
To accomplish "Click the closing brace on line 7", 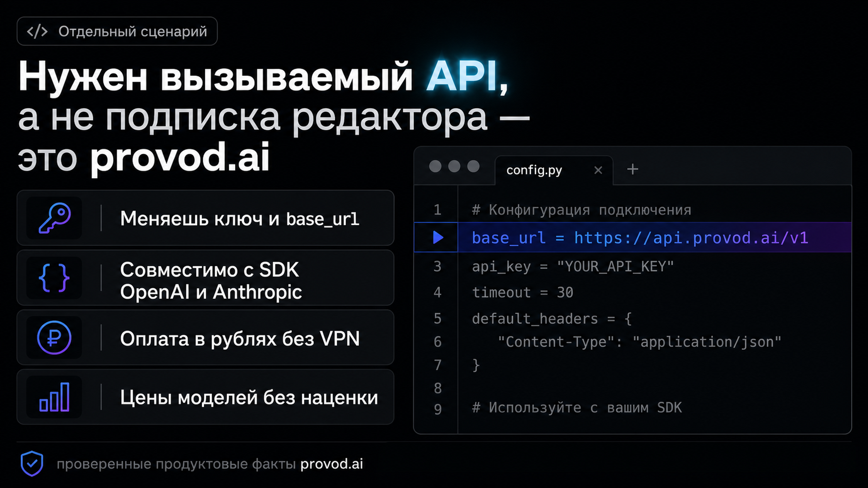I will (x=476, y=365).
